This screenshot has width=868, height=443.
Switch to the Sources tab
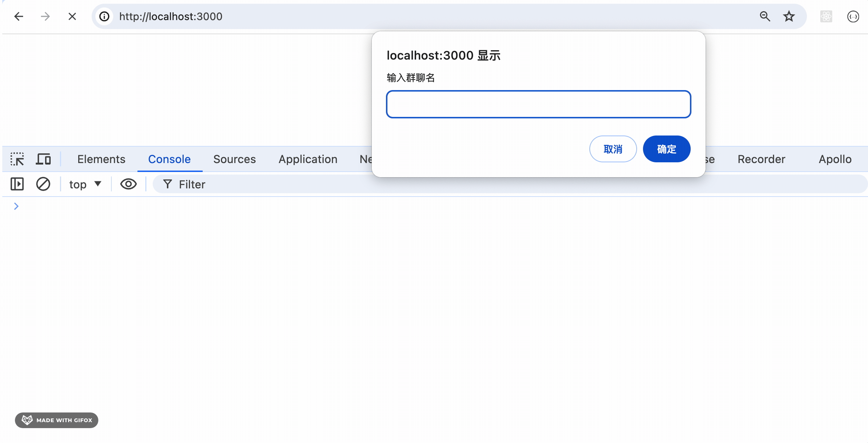[x=234, y=159]
